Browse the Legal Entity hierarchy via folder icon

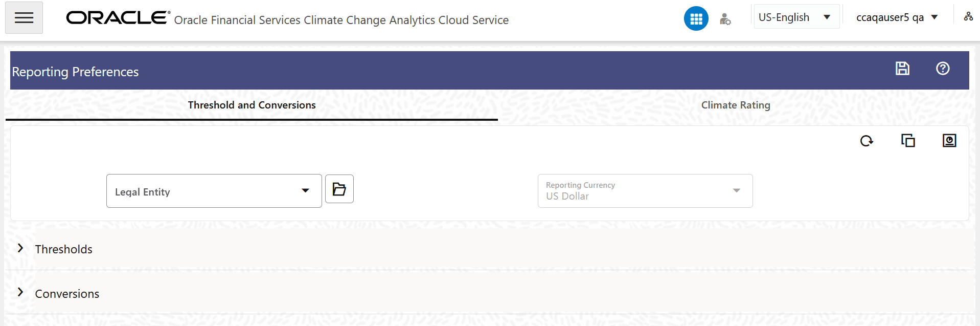(339, 189)
